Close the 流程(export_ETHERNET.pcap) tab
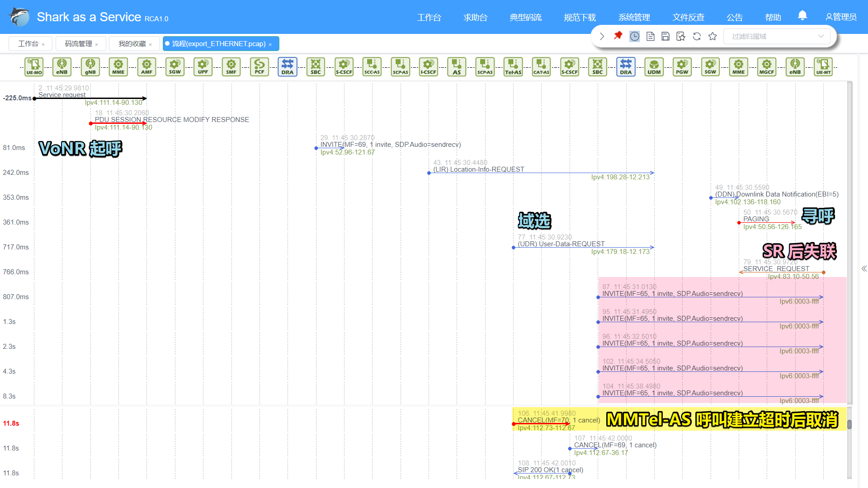Screen dimensions: 868x488 tap(270, 44)
